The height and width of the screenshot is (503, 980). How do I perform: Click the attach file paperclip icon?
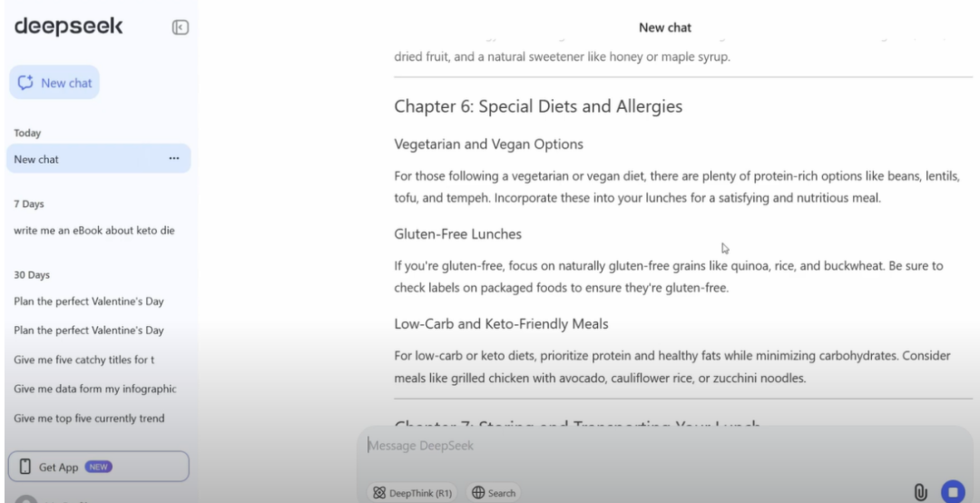point(920,492)
